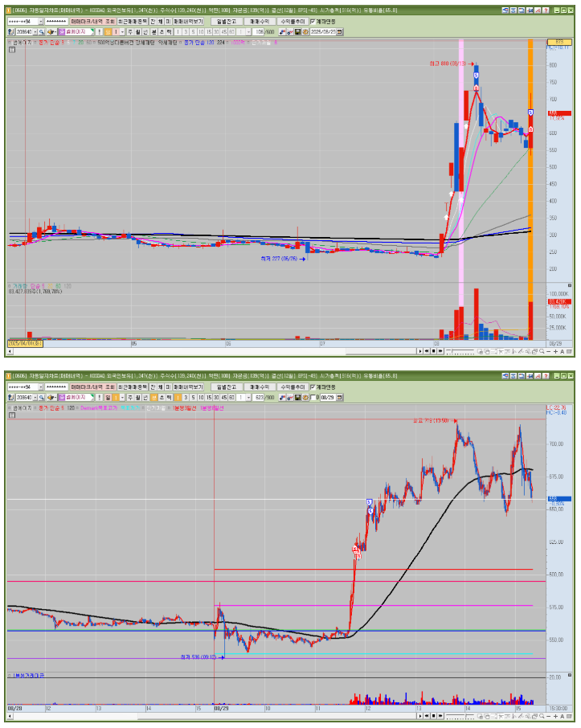Click the horizontal scrollbar under upper chart
Image resolution: width=581 pixels, height=728 pixels.
pyautogui.click(x=214, y=351)
